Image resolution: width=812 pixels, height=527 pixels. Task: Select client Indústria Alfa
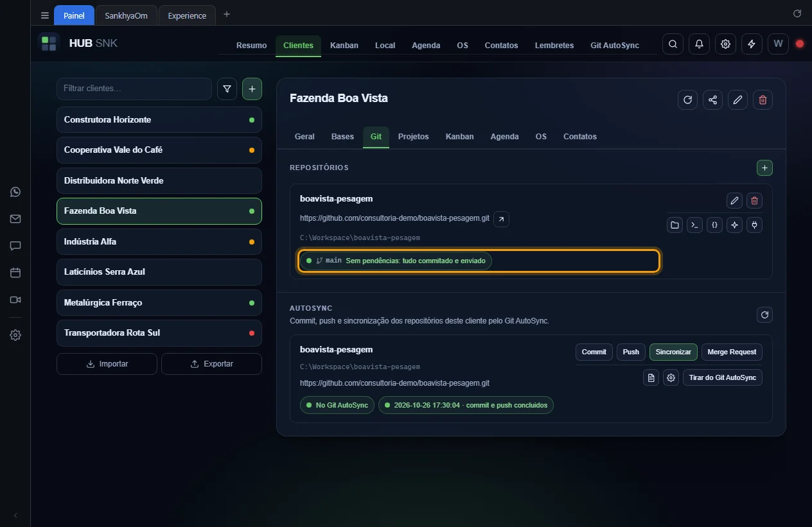(x=159, y=241)
